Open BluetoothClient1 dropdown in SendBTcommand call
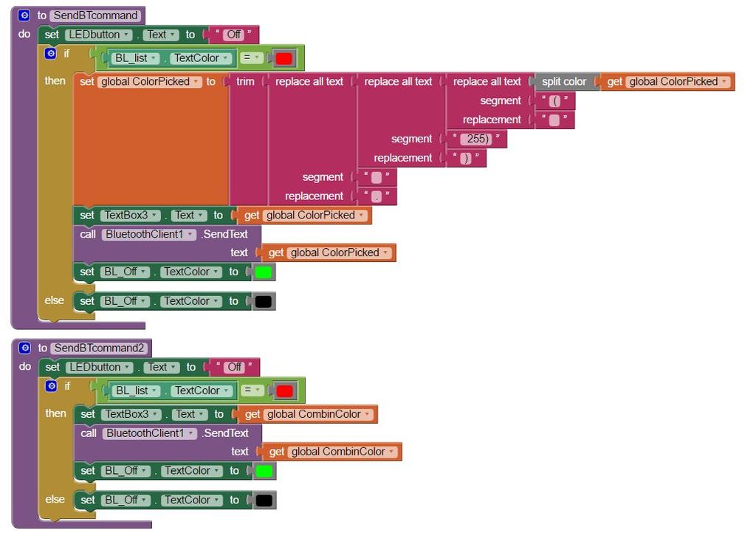The height and width of the screenshot is (544, 756). pos(149,235)
